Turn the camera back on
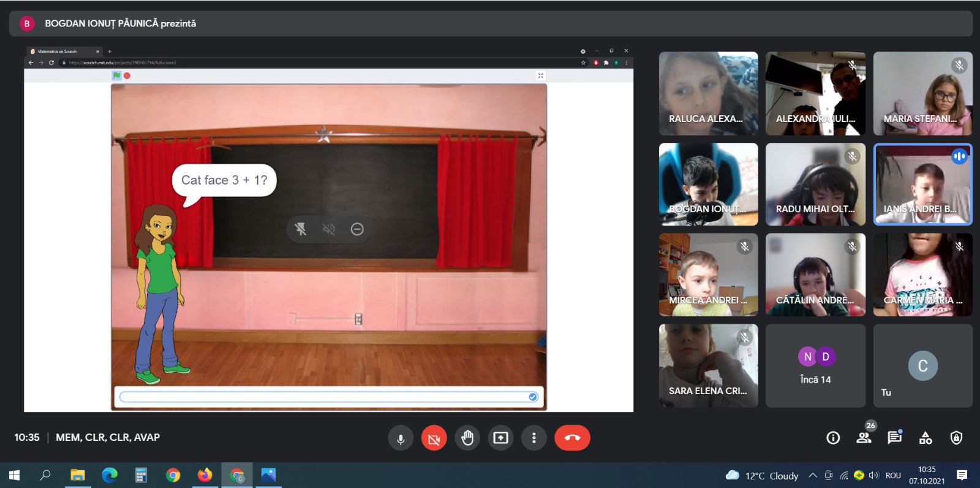Viewport: 980px width, 488px height. click(x=434, y=438)
